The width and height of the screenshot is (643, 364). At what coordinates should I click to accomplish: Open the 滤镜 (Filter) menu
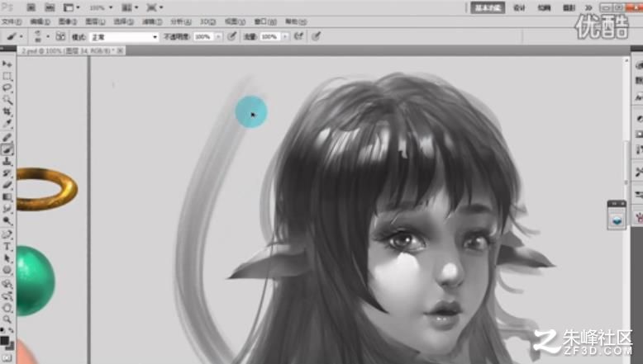[x=152, y=21]
